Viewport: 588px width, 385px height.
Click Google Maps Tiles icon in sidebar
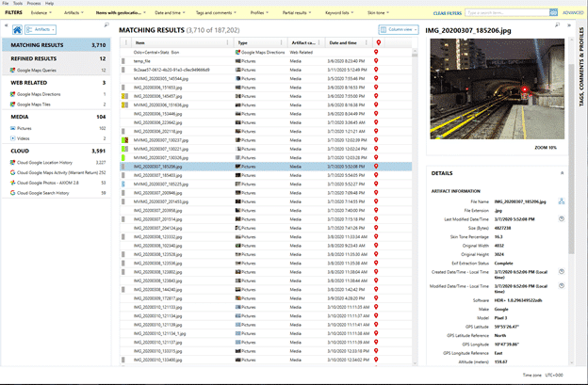13,104
